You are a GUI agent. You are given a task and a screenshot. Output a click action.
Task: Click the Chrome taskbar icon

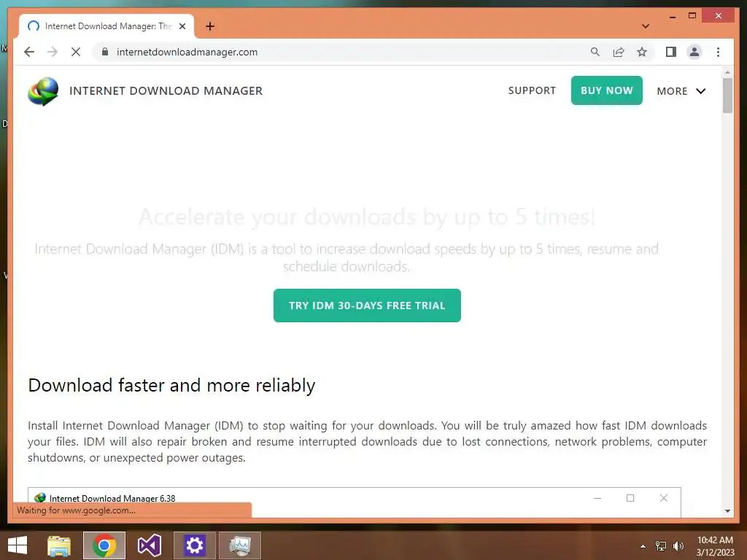click(104, 545)
